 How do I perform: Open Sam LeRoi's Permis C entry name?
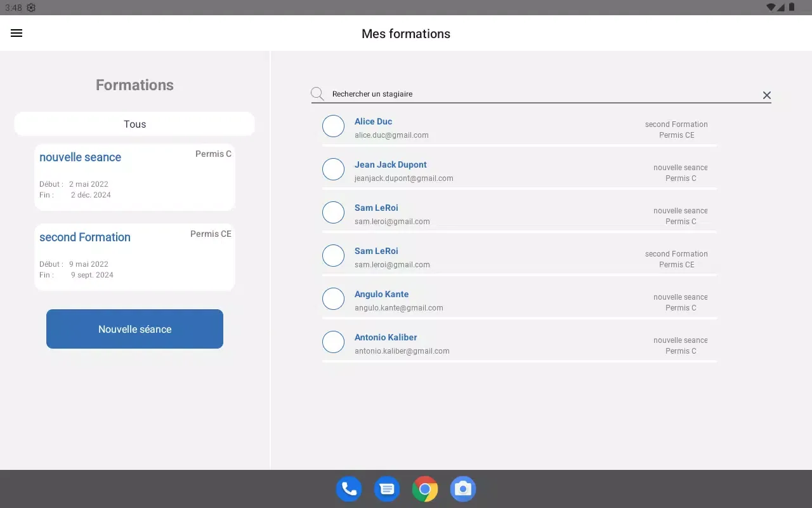tap(376, 208)
